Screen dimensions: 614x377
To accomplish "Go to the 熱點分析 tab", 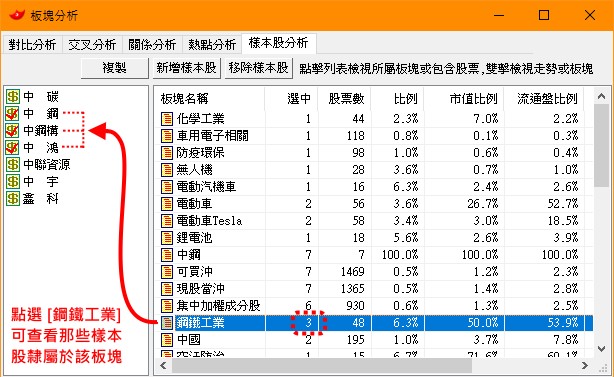I will tap(212, 44).
